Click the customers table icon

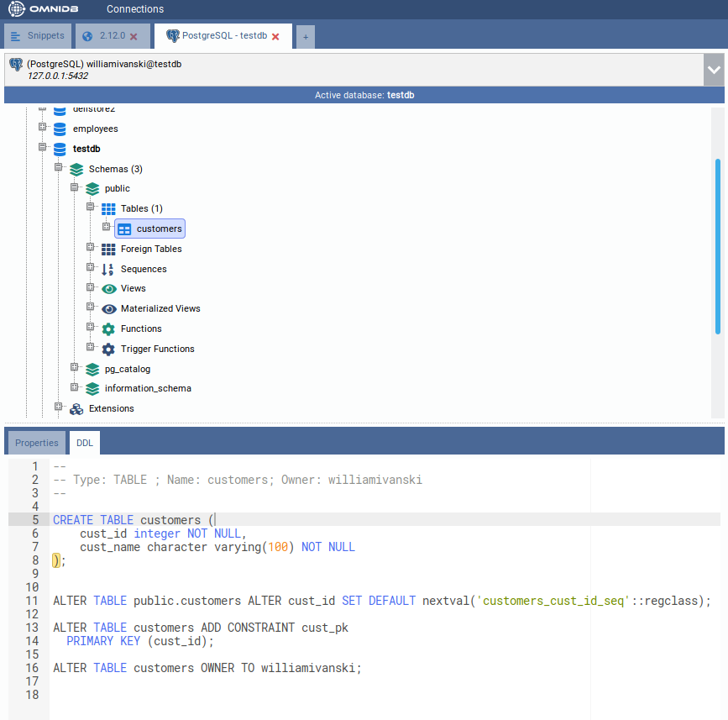[x=124, y=229]
